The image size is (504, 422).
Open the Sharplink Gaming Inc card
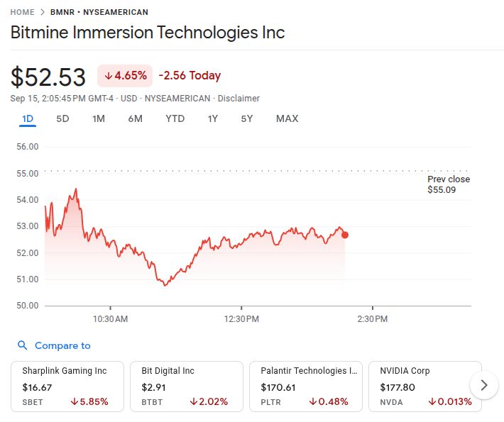[x=68, y=386]
